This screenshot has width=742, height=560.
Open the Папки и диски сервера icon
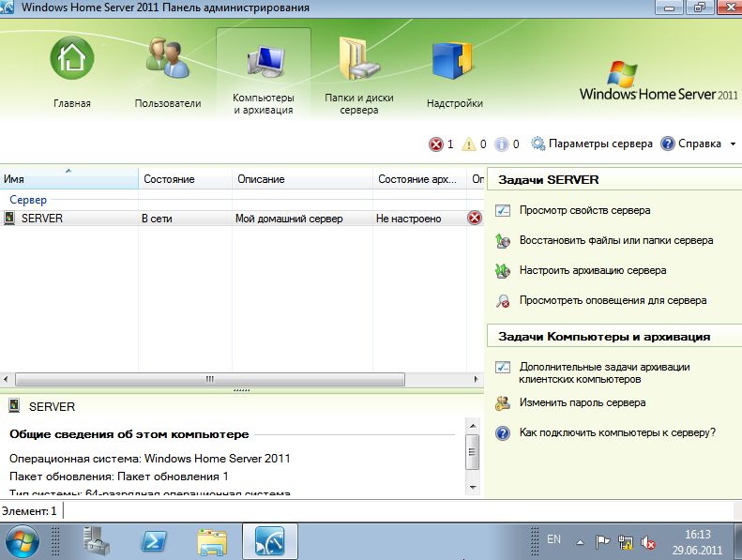click(359, 59)
